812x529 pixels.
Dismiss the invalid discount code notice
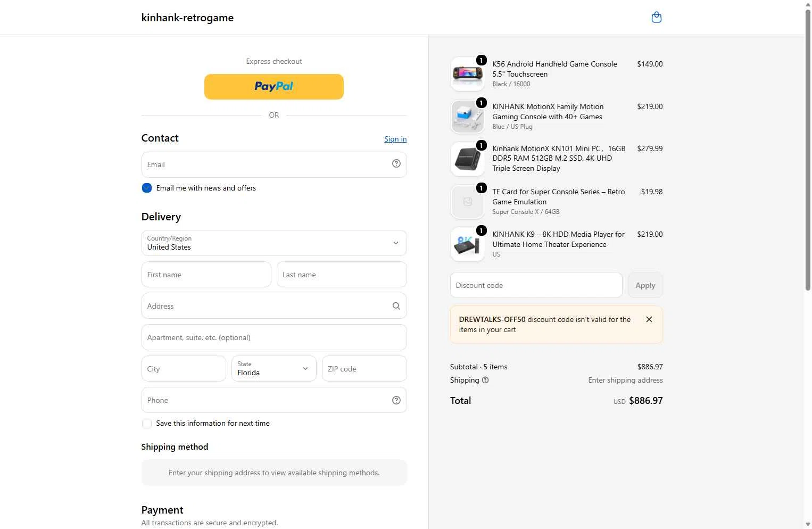649,319
